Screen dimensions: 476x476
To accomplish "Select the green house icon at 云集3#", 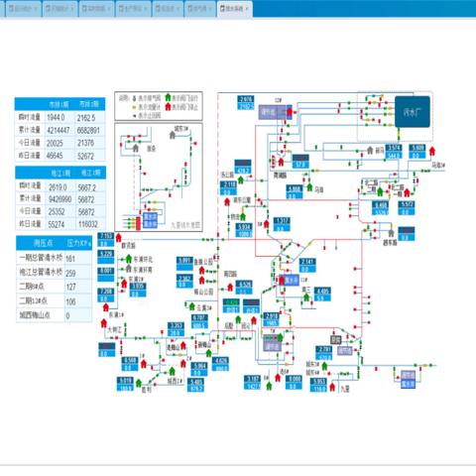I will pos(192,306).
